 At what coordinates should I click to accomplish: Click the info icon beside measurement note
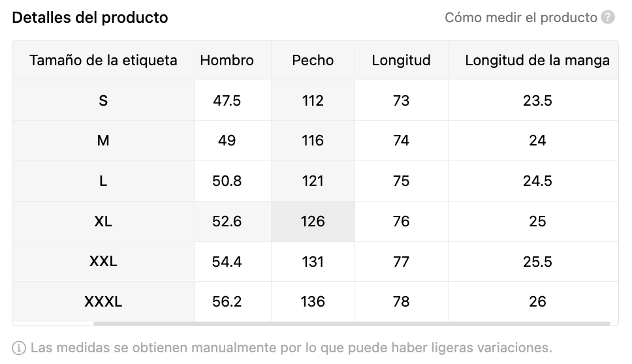click(19, 347)
